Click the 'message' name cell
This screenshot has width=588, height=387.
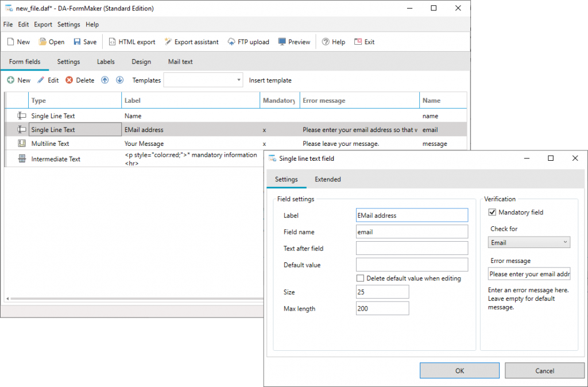tap(443, 143)
